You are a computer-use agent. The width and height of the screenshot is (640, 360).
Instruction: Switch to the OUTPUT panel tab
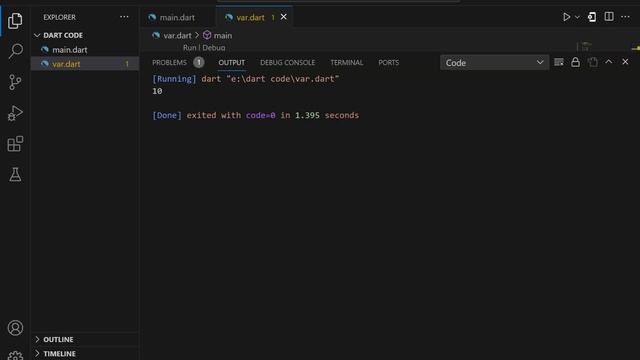(x=231, y=62)
